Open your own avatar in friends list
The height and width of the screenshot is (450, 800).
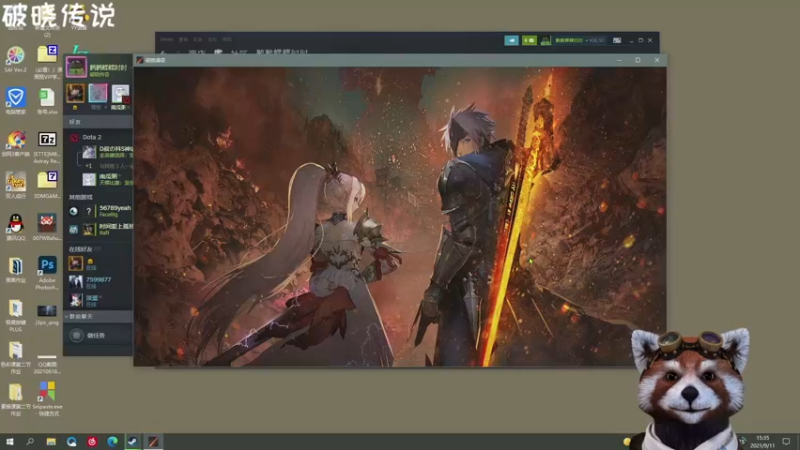tap(76, 67)
